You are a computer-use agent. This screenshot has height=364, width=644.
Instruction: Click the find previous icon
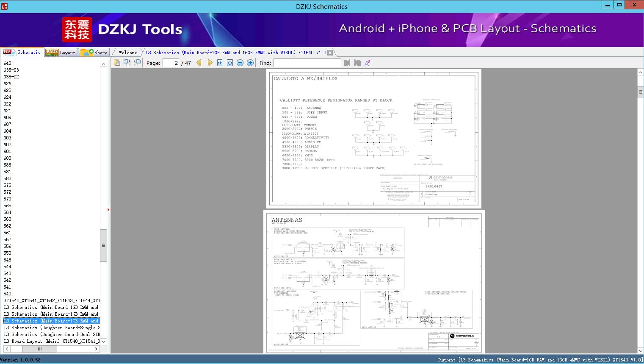347,63
